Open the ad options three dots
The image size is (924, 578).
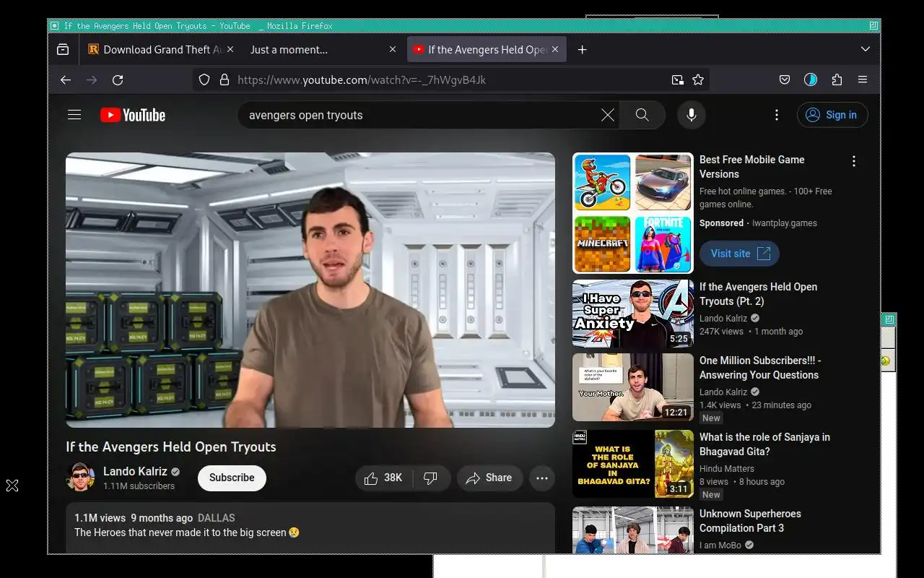pos(854,162)
